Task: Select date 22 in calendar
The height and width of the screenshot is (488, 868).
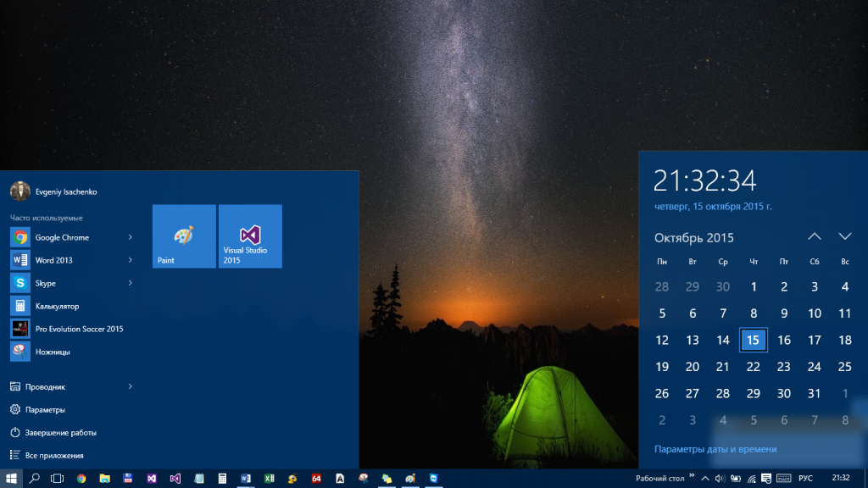Action: 754,366
